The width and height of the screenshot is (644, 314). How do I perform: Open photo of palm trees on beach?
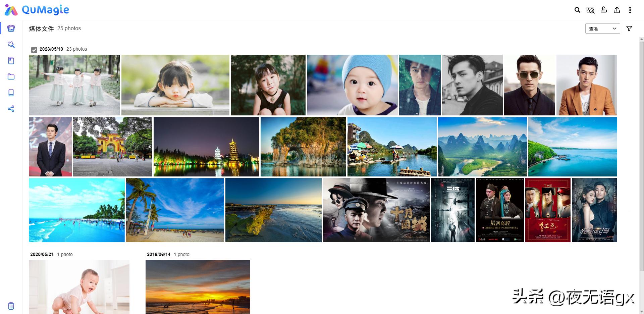175,210
